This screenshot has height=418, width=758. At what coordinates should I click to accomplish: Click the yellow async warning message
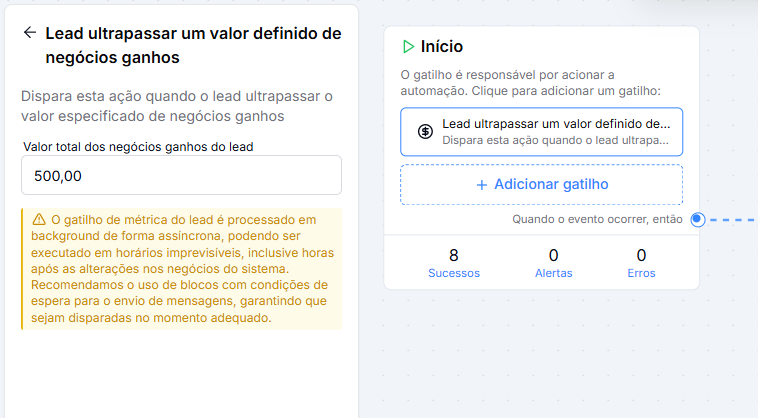[x=181, y=268]
